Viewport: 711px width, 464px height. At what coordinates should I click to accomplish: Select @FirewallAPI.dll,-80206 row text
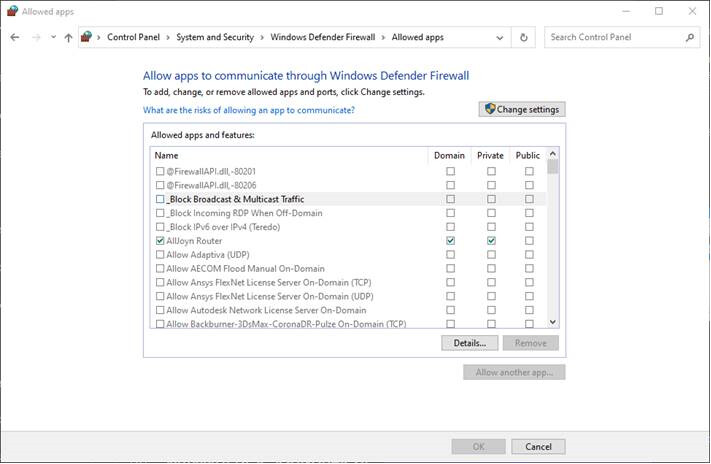pos(211,185)
